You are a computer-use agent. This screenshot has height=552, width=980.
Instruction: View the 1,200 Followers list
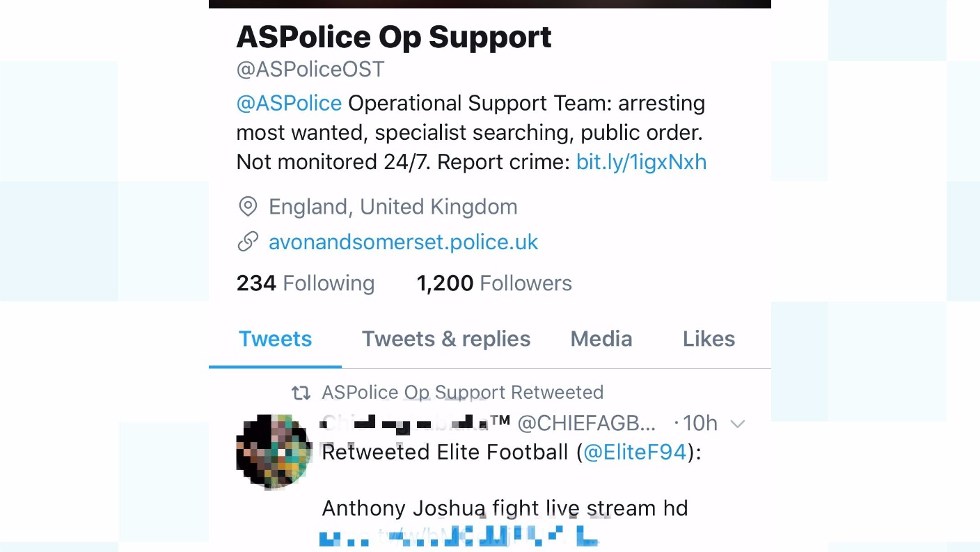494,283
